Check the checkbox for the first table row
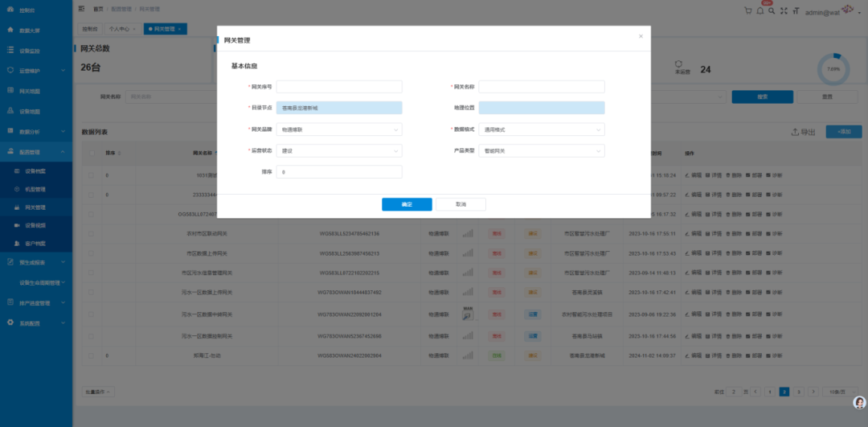Viewport: 868px width, 427px height. (x=92, y=174)
